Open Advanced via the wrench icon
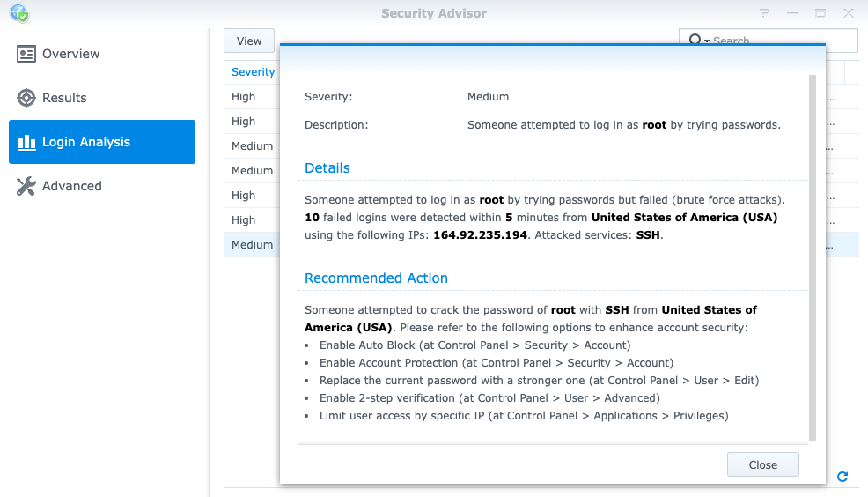This screenshot has height=497, width=868. click(x=26, y=186)
